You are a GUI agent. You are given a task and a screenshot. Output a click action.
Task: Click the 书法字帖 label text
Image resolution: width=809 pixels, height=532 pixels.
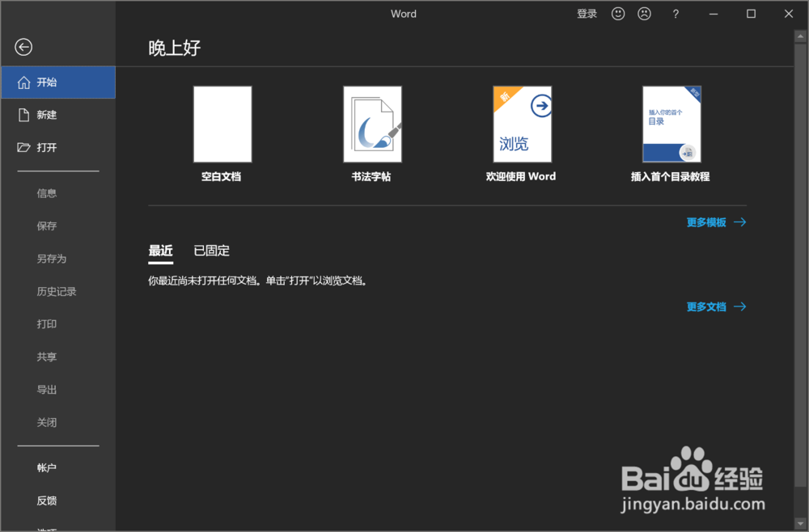371,177
